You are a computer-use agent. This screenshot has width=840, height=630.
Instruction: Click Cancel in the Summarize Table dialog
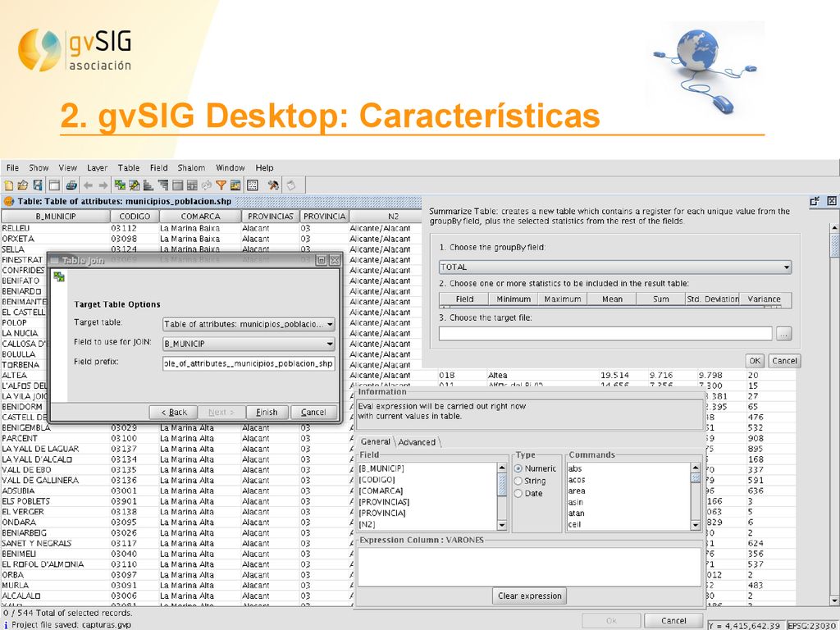tap(784, 361)
